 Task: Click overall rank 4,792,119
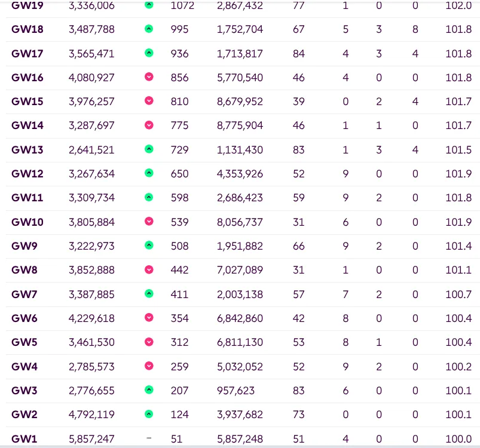(91, 415)
